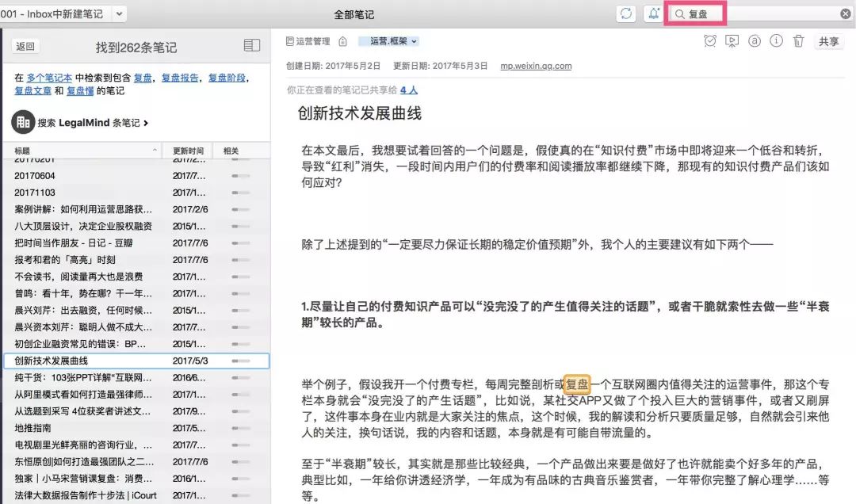Click the shared with 4 人 link

coord(408,90)
